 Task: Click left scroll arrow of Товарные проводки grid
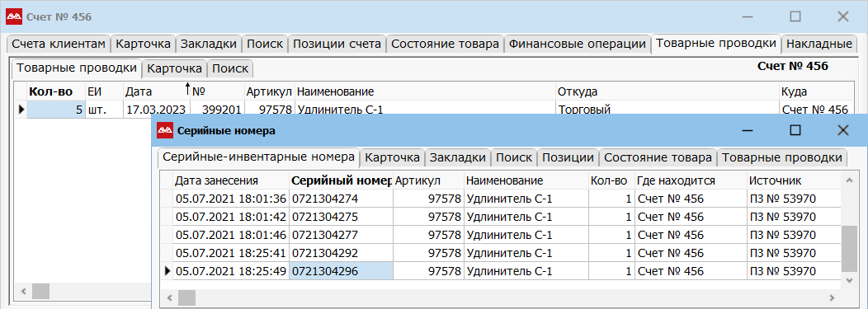pos(23,291)
